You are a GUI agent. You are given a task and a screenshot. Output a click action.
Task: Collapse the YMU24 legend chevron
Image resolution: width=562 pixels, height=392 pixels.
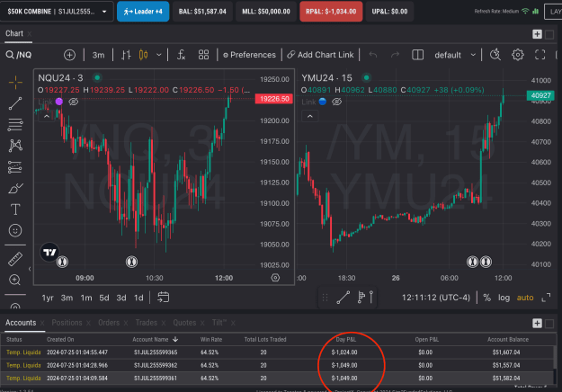click(310, 117)
